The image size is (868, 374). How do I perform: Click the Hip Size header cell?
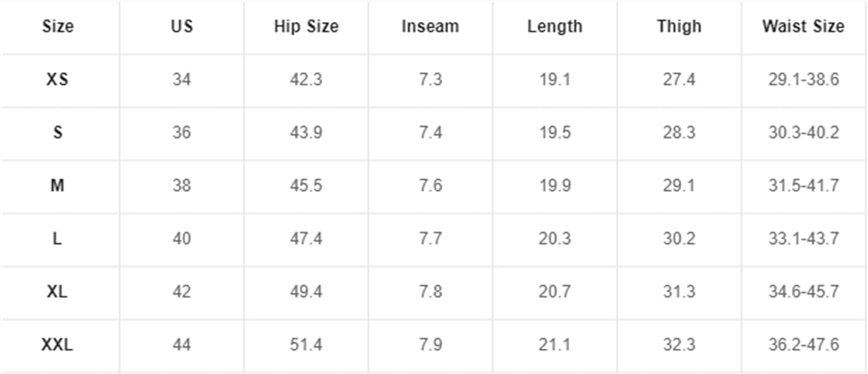[306, 27]
